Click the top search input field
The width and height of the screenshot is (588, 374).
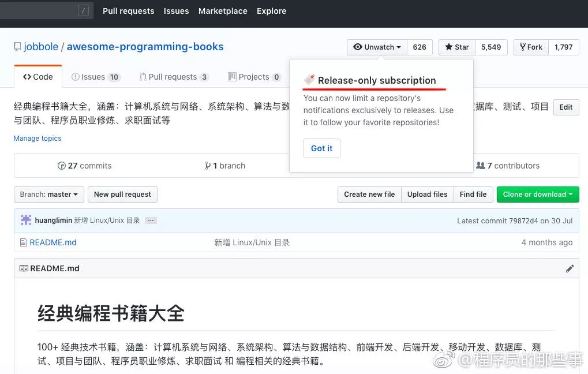pyautogui.click(x=47, y=10)
